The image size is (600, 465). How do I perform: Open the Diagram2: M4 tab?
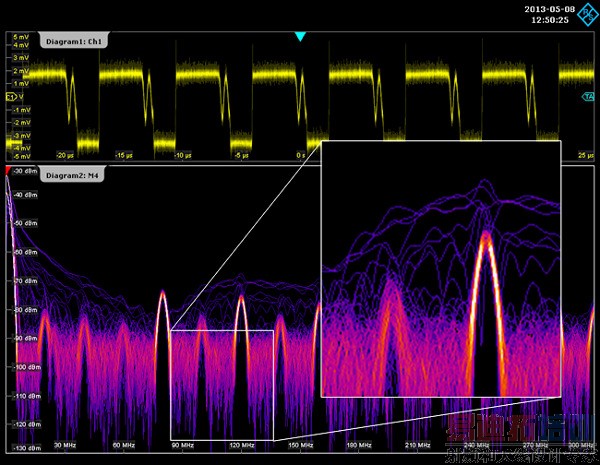[72, 175]
